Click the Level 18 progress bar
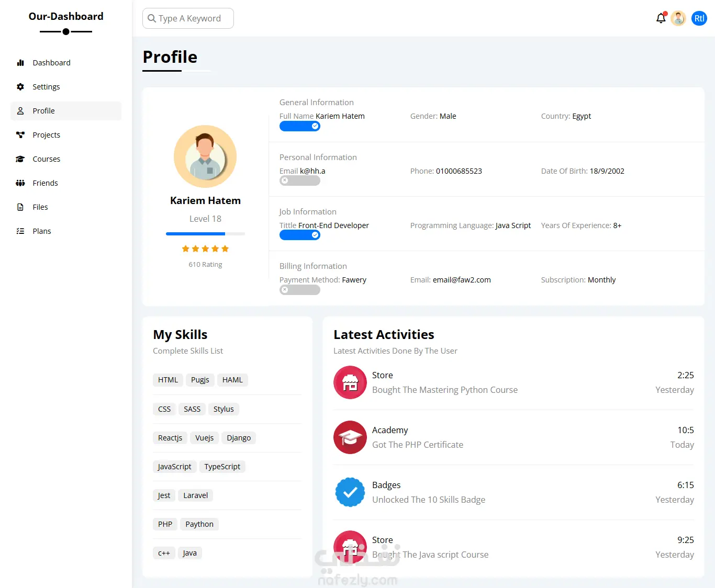Screen dimensions: 715x588 click(x=205, y=234)
